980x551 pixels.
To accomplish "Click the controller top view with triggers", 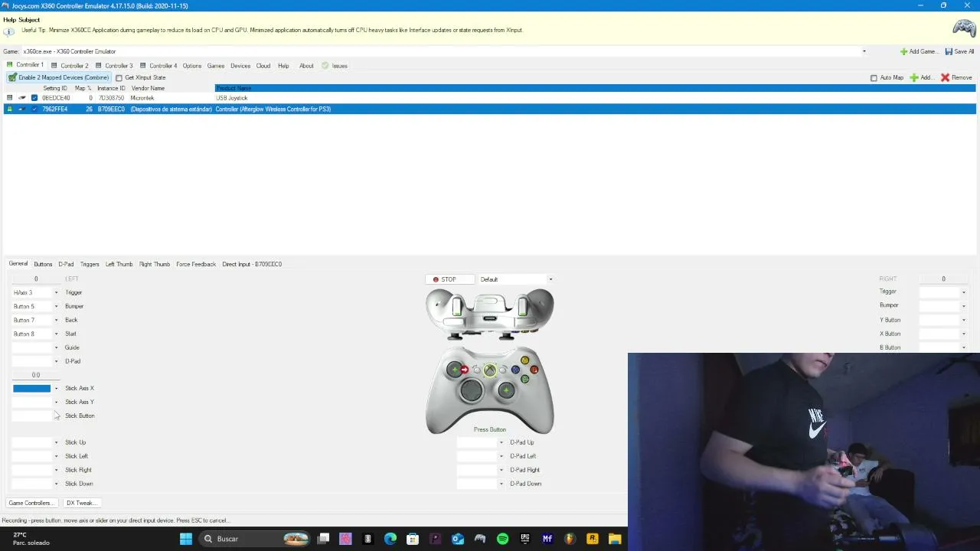I will [x=490, y=314].
